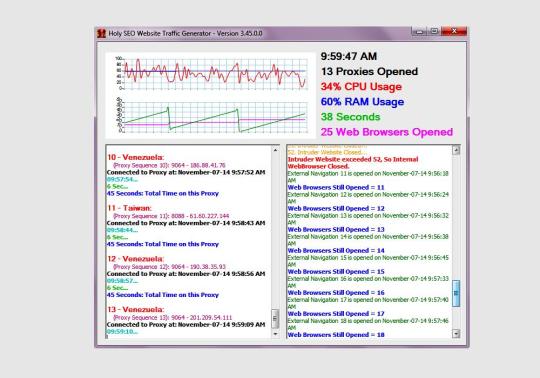Select the '10 - Venezuela' proxy heading

(135, 157)
